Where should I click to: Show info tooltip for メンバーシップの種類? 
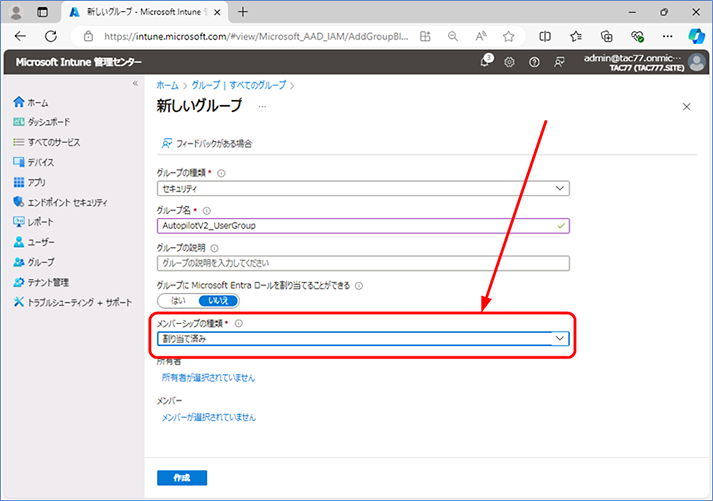coord(239,323)
